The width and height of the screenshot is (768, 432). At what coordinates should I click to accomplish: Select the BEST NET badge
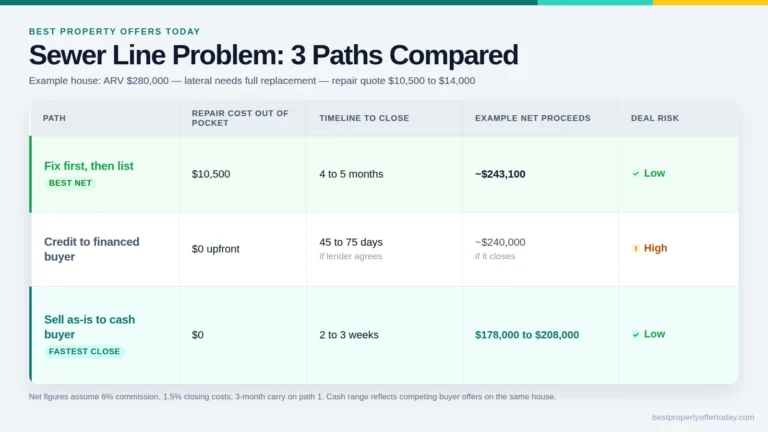(x=70, y=183)
